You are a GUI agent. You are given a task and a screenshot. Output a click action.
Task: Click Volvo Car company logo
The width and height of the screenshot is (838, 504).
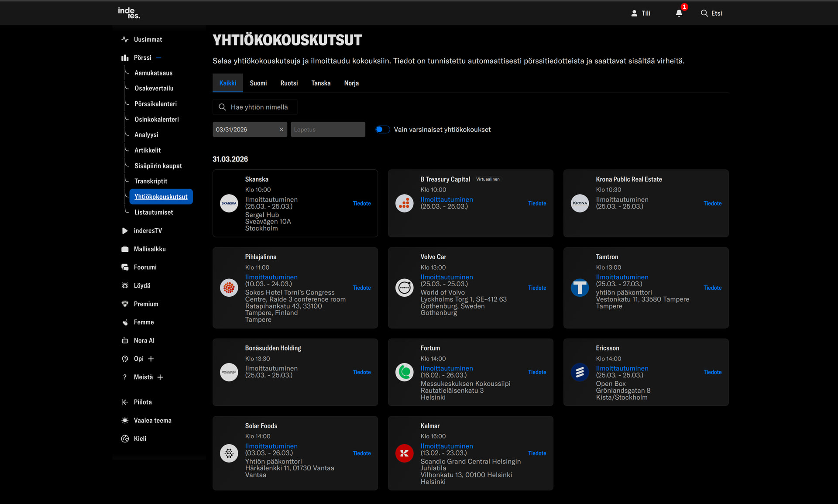404,288
